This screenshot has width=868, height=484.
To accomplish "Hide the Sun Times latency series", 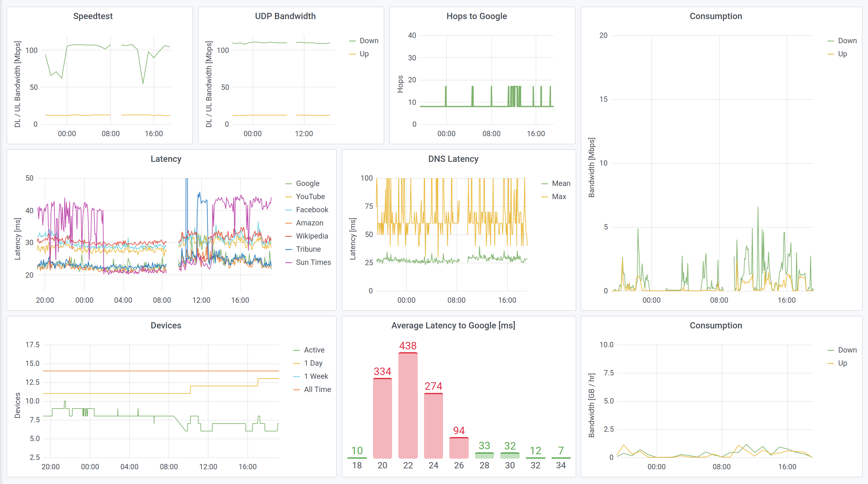I will tap(313, 262).
